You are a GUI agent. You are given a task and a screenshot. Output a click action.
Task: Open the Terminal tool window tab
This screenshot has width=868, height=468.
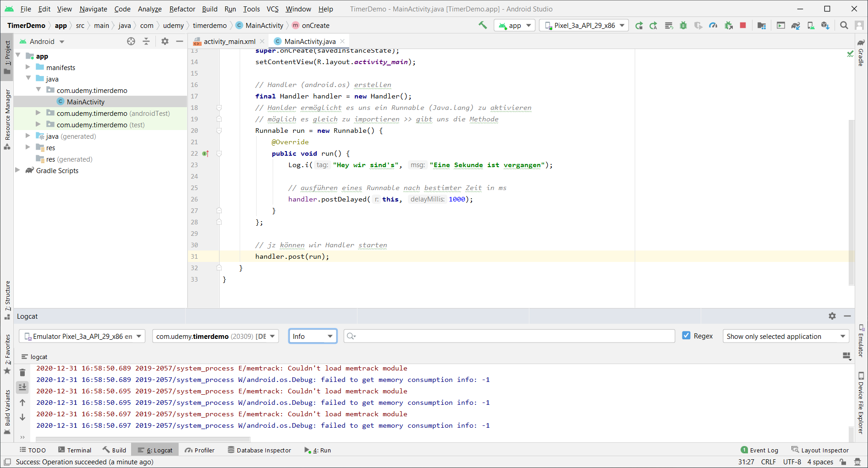pos(75,450)
